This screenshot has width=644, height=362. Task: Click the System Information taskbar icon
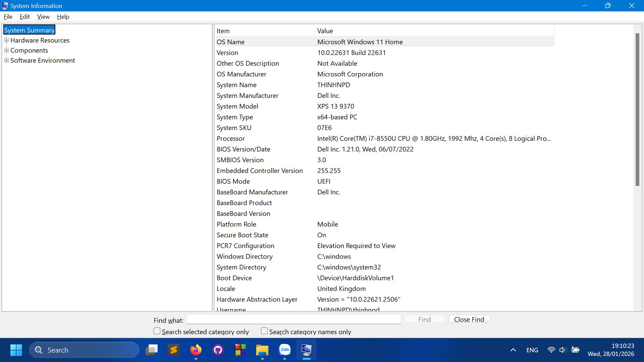[x=307, y=350]
